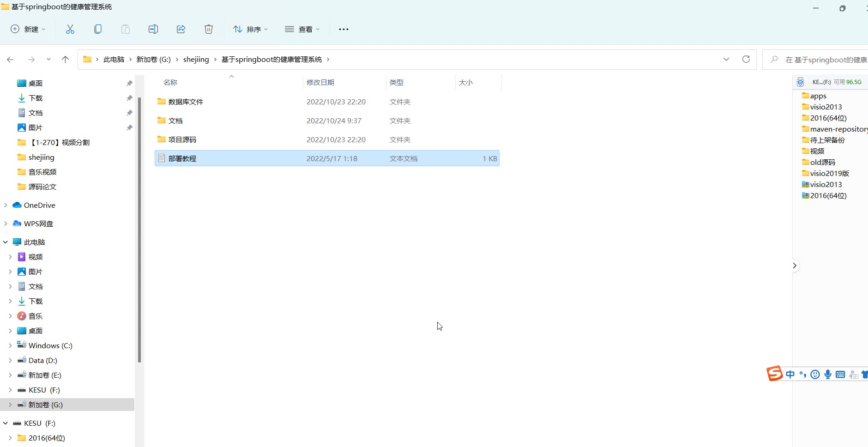Click shejiing in the address breadcrumb

pyautogui.click(x=196, y=59)
